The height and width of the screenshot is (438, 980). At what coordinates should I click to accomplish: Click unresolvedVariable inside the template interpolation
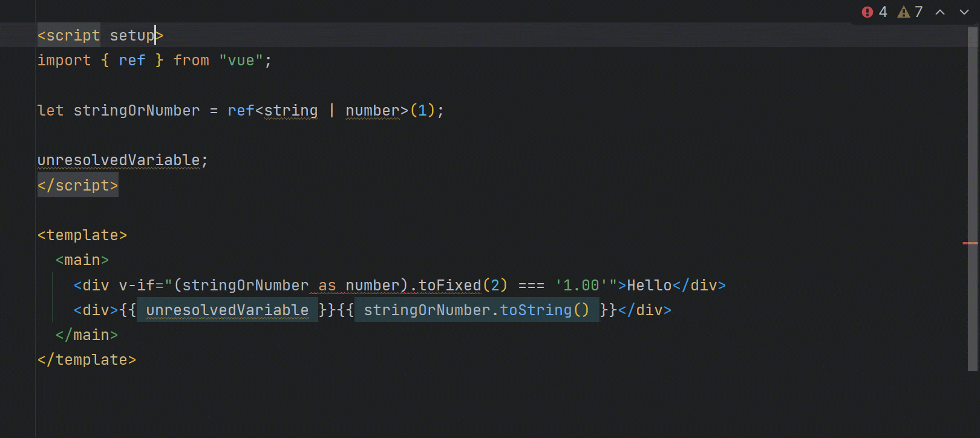pos(227,310)
